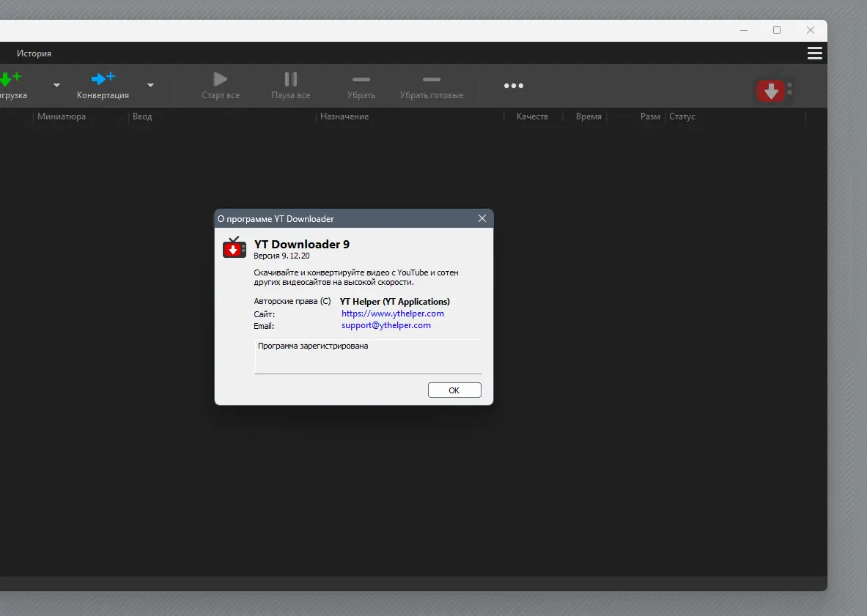Close the main application window
Image resolution: width=867 pixels, height=616 pixels.
pyautogui.click(x=811, y=30)
